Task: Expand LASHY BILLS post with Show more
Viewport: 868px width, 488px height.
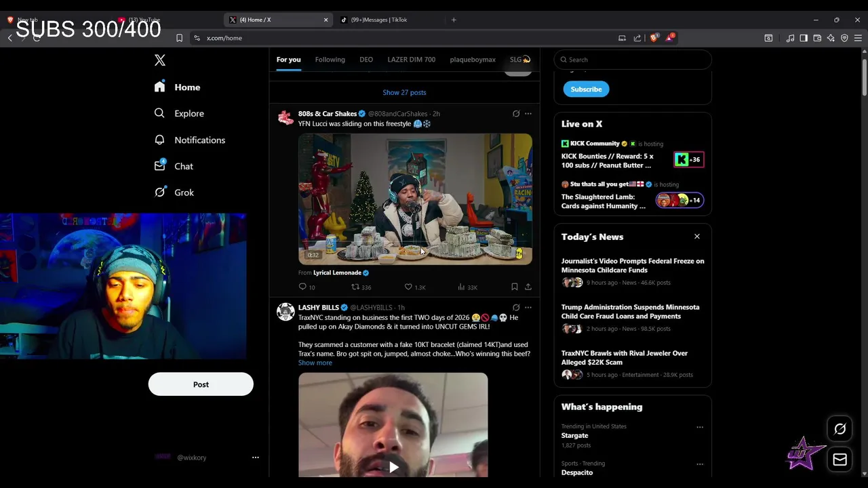Action: pos(315,363)
